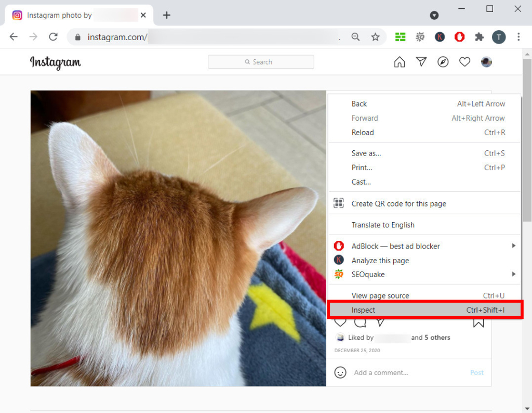
Task: Open the smiley emoji picker in comment box
Action: [340, 372]
